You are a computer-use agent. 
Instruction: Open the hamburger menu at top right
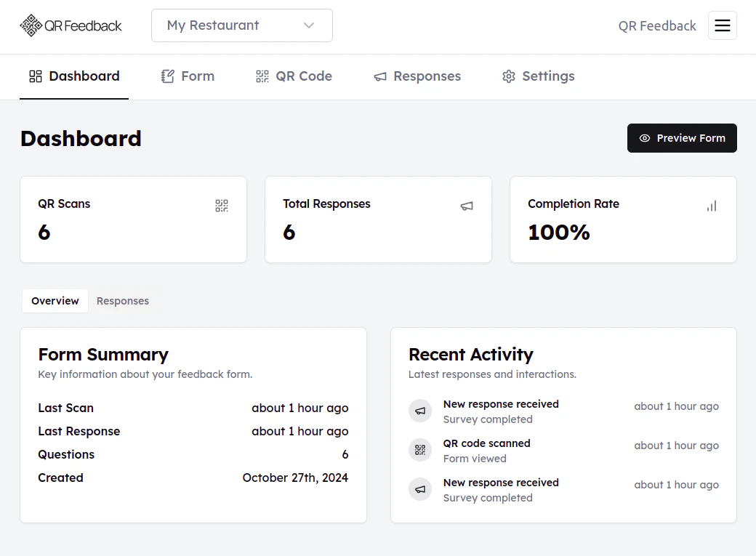723,25
